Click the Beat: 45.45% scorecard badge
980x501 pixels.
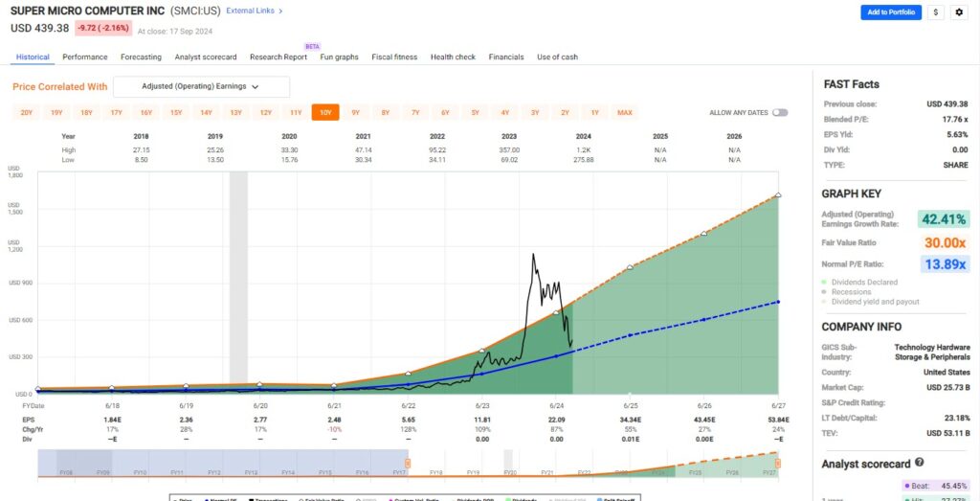pyautogui.click(x=936, y=486)
